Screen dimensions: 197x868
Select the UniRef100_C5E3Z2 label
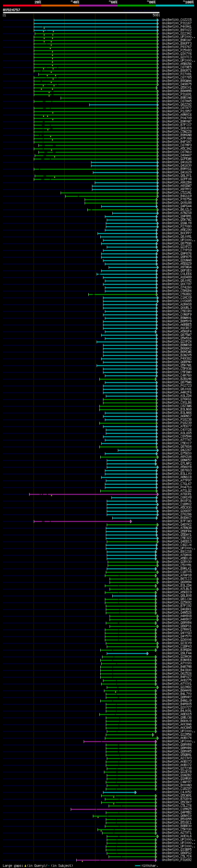coord(177,538)
